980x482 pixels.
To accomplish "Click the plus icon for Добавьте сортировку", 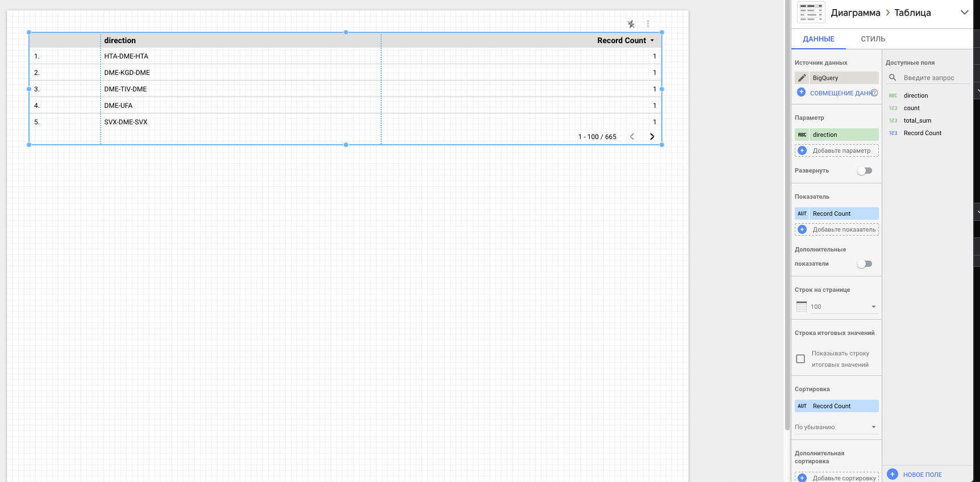I will click(x=802, y=478).
